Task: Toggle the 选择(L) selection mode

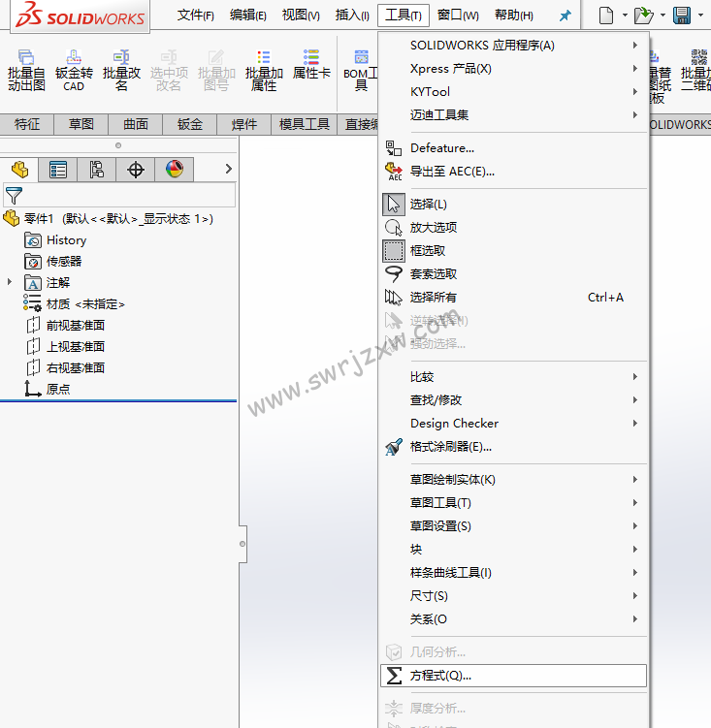Action: tap(394, 205)
